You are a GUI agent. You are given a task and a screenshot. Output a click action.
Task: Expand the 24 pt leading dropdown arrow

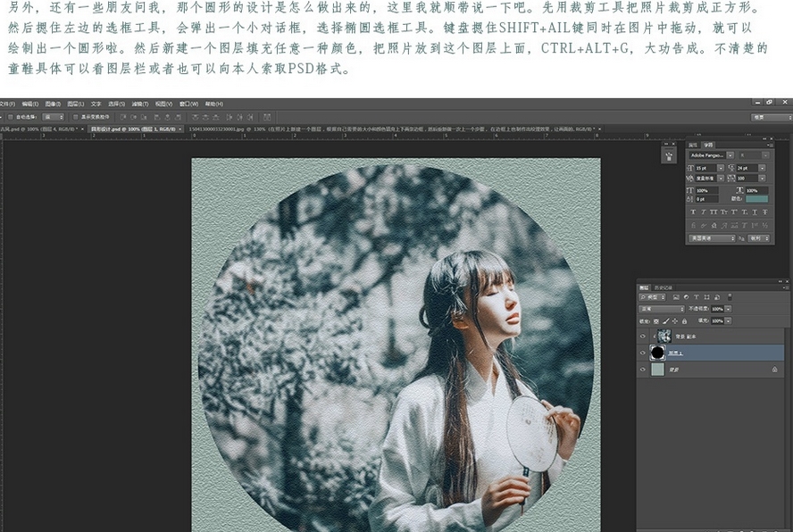click(x=762, y=168)
